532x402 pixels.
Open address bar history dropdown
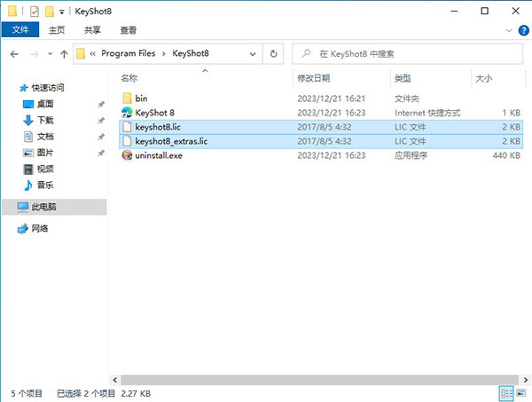point(253,54)
